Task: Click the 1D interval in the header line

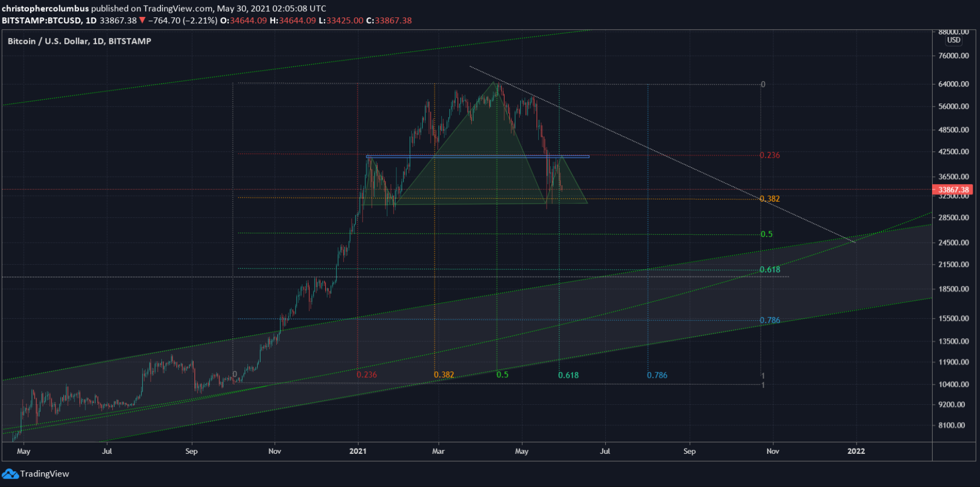Action: 91,21
